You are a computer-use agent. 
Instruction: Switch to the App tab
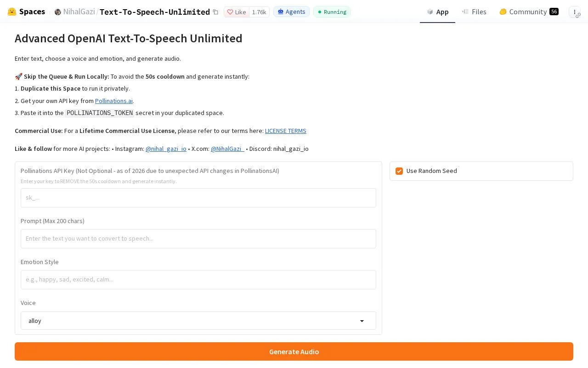(437, 12)
